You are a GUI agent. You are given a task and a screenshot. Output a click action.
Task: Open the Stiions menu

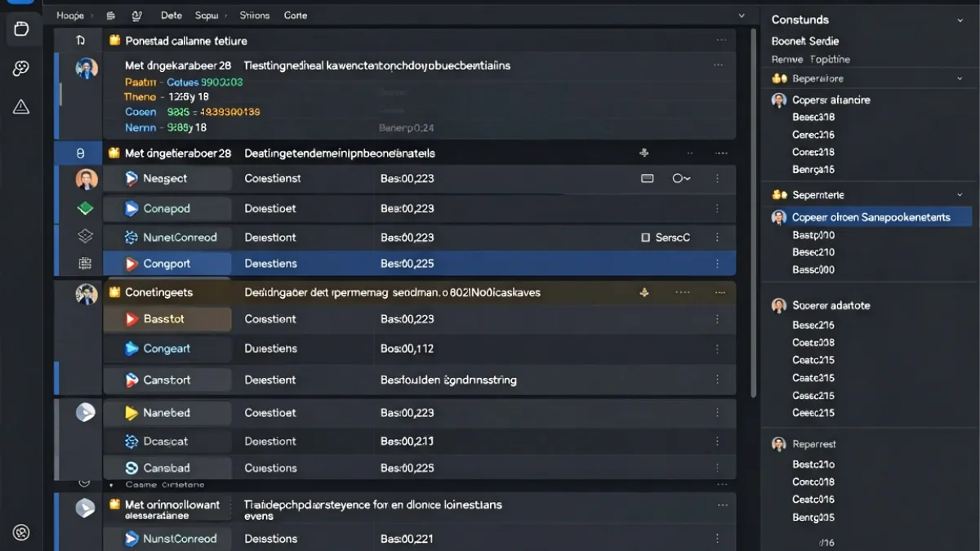[x=255, y=16]
